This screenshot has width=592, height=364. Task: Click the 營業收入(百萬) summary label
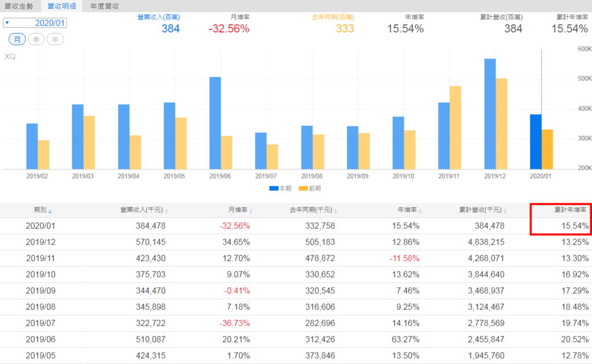coord(158,17)
